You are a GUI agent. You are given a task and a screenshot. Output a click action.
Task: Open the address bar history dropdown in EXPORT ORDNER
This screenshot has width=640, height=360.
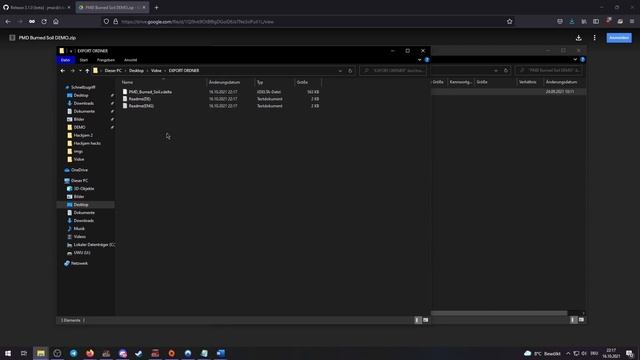340,71
